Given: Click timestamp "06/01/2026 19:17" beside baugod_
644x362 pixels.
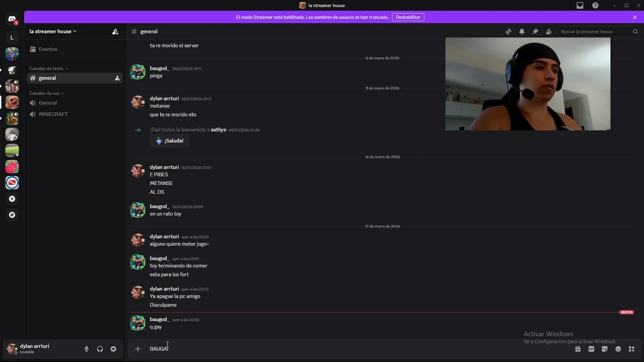Looking at the screenshot, I should (x=187, y=69).
